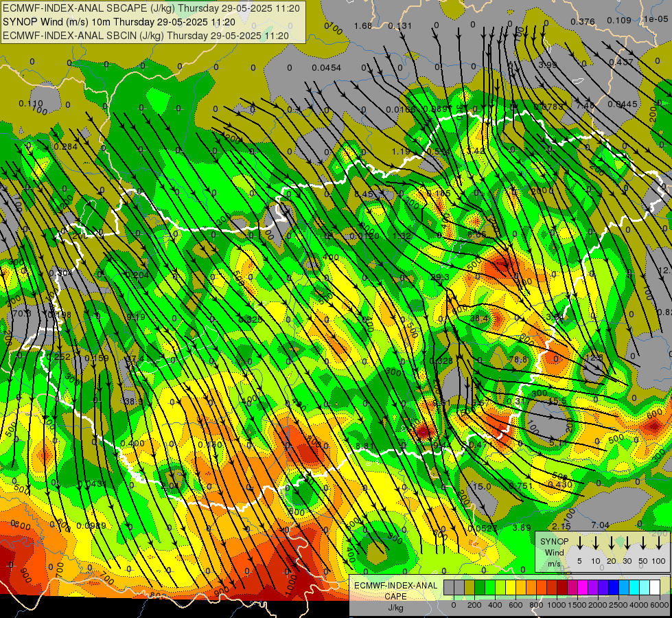Viewport: 672px width, 618px height.
Task: Pick the pure blue swatch above 2500 in CAPE scale
Action: (613, 588)
